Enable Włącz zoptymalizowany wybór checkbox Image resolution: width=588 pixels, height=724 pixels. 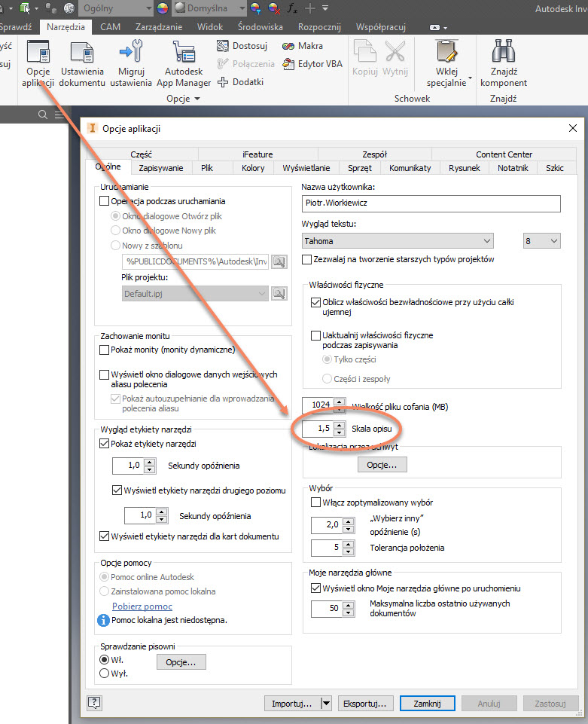pyautogui.click(x=316, y=502)
